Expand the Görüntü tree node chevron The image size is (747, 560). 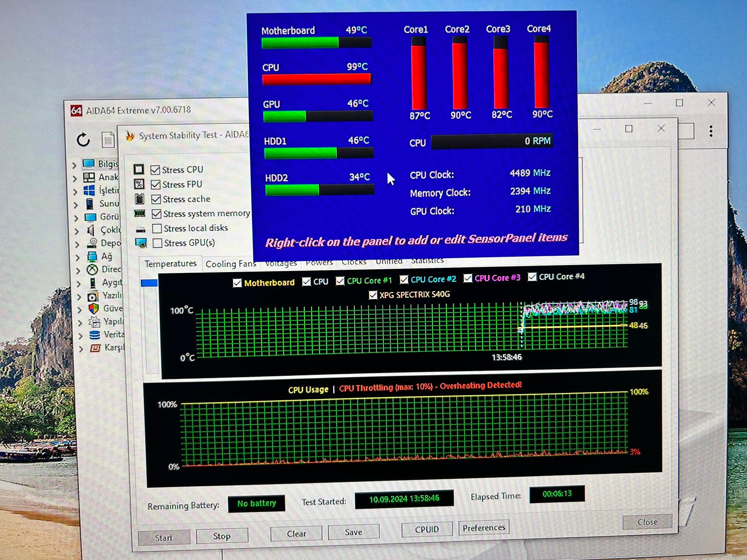[x=76, y=217]
